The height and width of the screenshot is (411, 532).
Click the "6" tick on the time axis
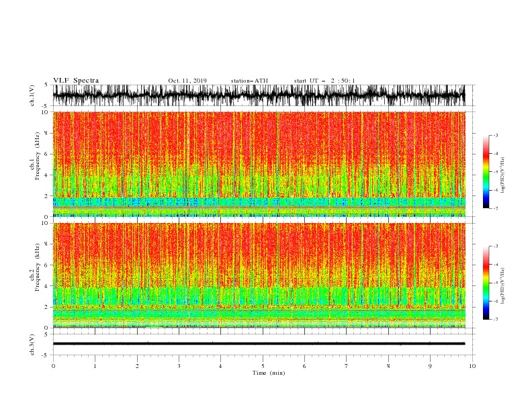pyautogui.click(x=304, y=366)
